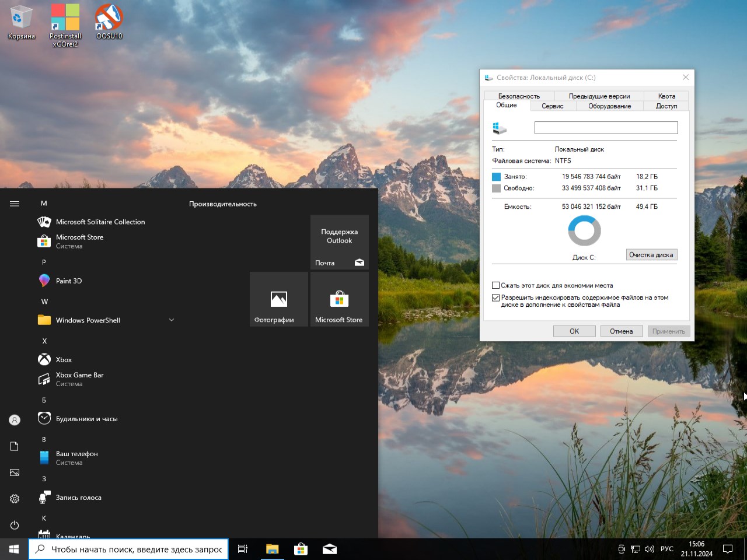Screen dimensions: 747x560
Task: Enable the compress this drive checkbox
Action: 496,285
